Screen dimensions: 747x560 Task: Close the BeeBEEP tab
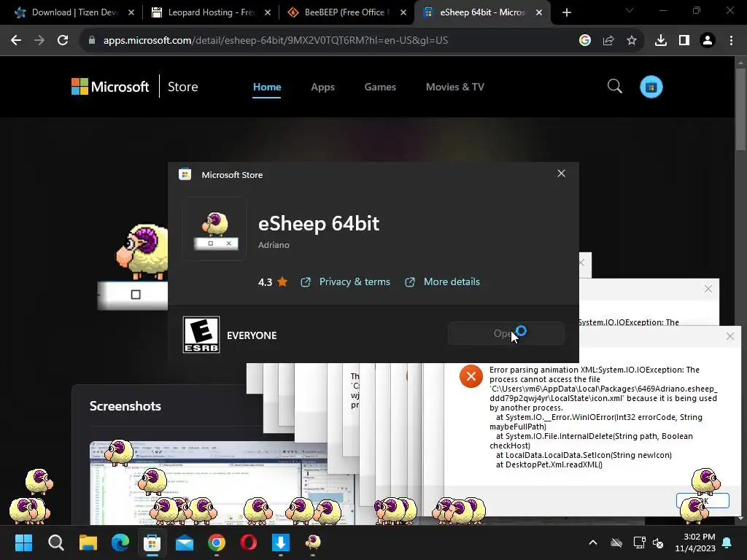click(403, 12)
